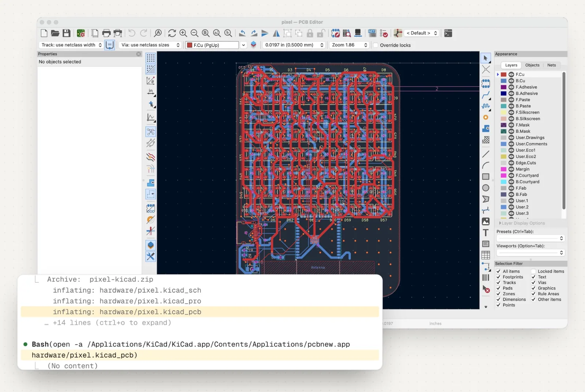Open the grid size dropdown
Viewport: 585px width, 392px height.
[294, 45]
